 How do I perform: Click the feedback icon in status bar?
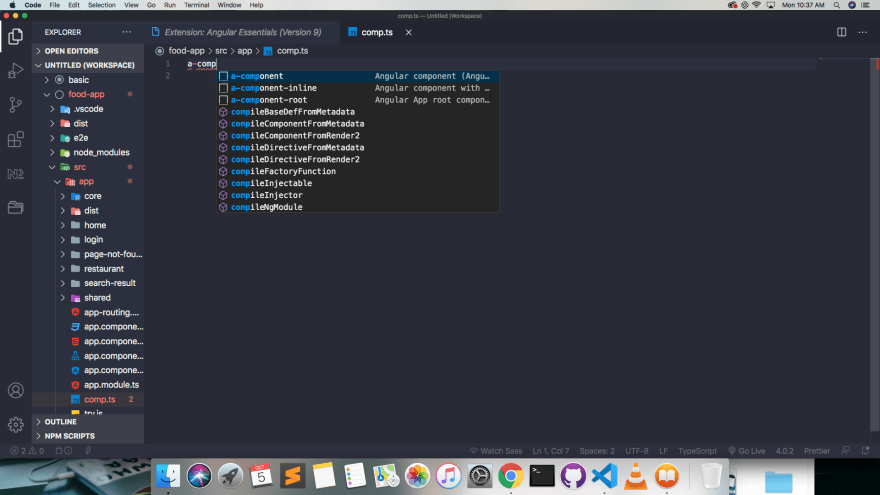846,451
